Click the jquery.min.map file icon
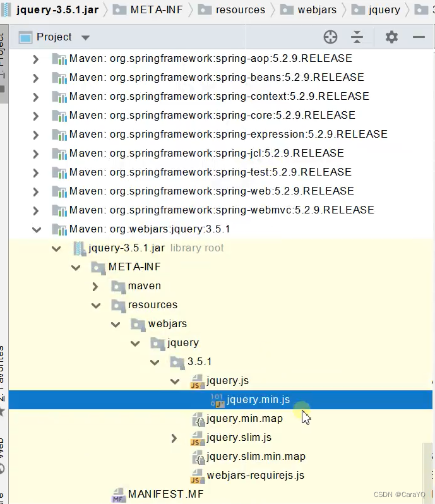Viewport: 435px width, 504px height. coord(198,419)
